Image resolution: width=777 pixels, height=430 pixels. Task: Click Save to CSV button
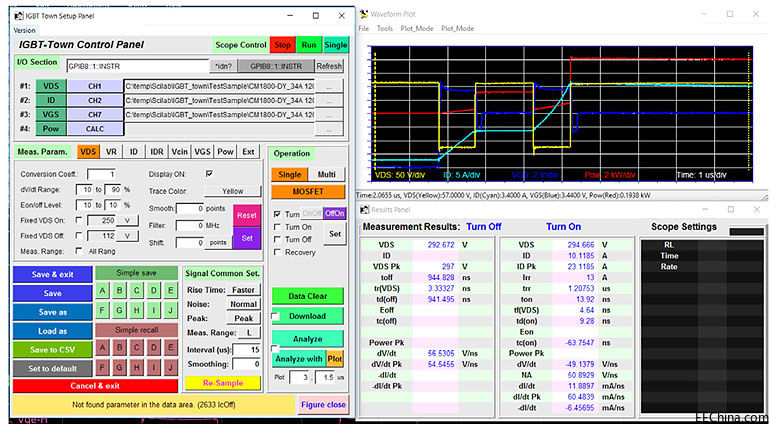(53, 350)
